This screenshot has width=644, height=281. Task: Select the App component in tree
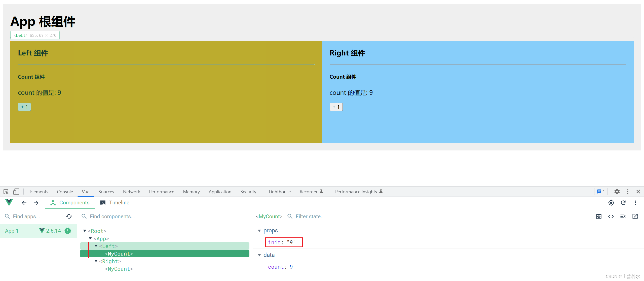(165, 238)
